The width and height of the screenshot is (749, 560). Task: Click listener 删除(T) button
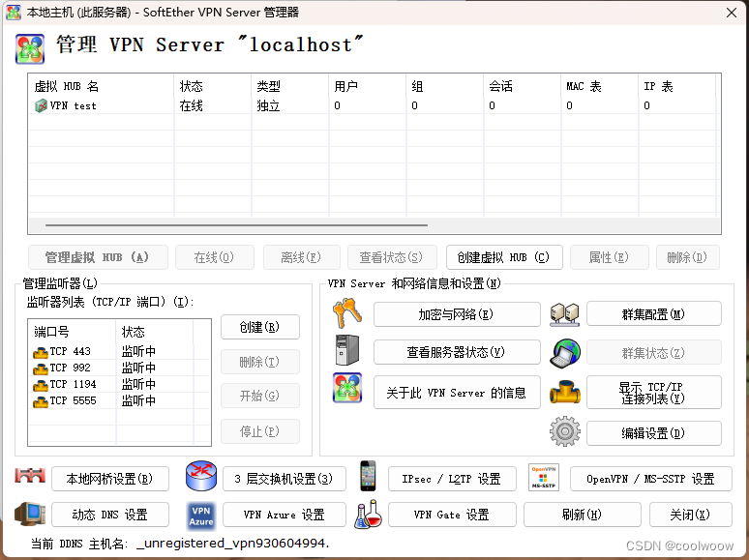coord(260,362)
